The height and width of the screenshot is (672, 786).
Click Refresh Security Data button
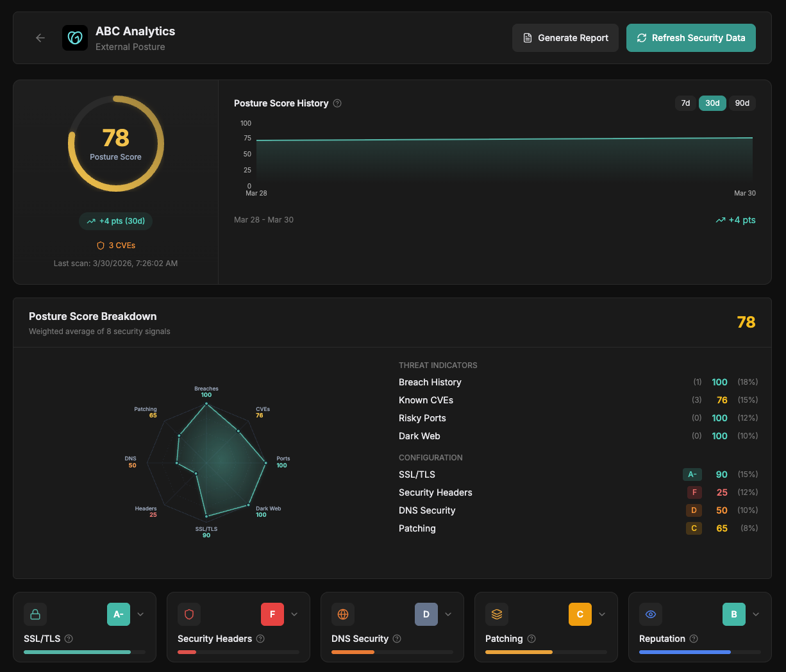pyautogui.click(x=691, y=38)
